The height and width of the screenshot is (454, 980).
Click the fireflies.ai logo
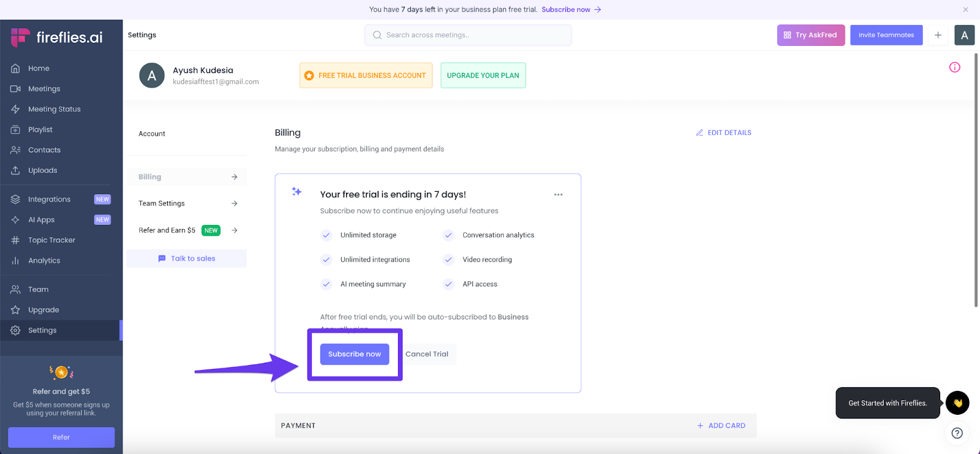56,37
